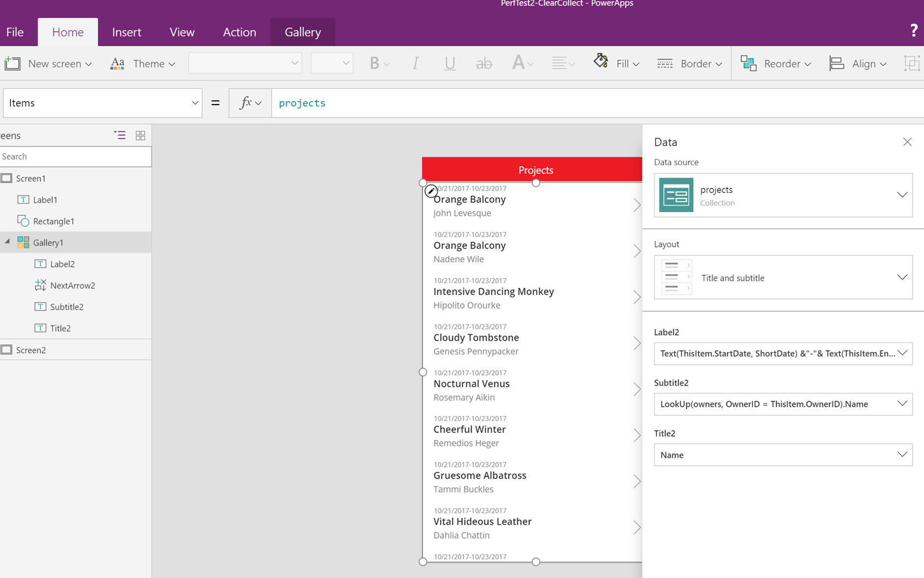The width and height of the screenshot is (924, 578).
Task: Open the Theme gallery
Action: 142,64
